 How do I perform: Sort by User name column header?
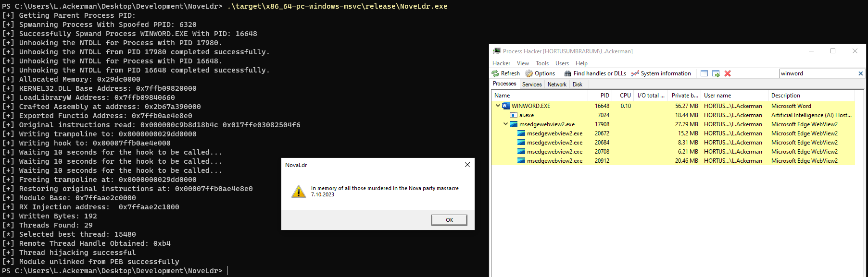[x=734, y=96]
